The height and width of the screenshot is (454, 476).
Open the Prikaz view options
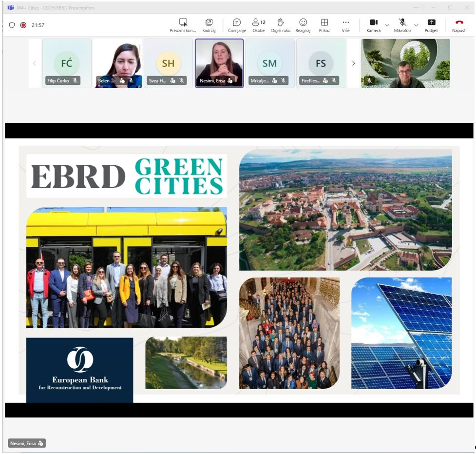324,22
